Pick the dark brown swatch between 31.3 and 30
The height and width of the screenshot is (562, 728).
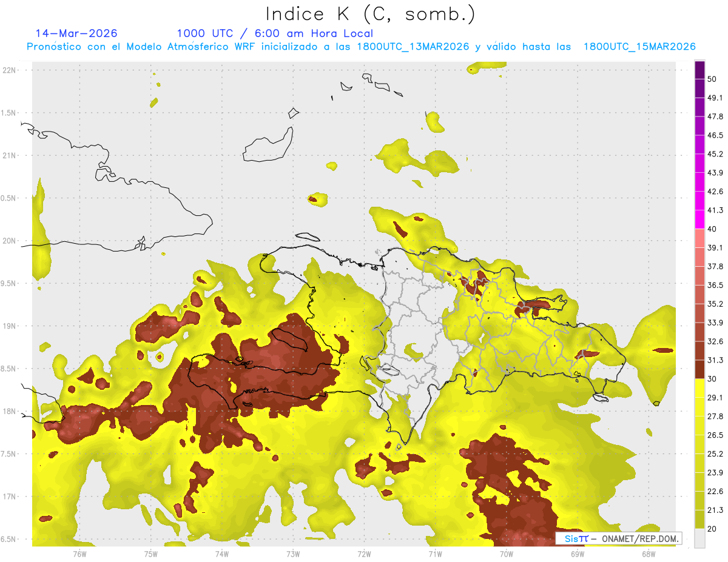[x=699, y=369]
